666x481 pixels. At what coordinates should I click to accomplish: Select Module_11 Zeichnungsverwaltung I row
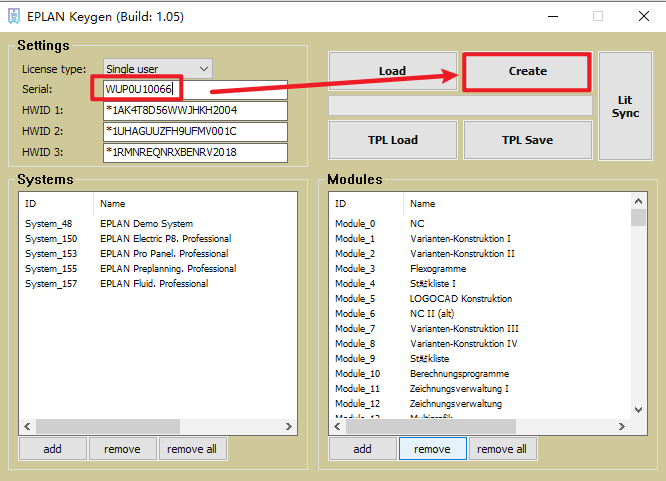(x=480, y=388)
